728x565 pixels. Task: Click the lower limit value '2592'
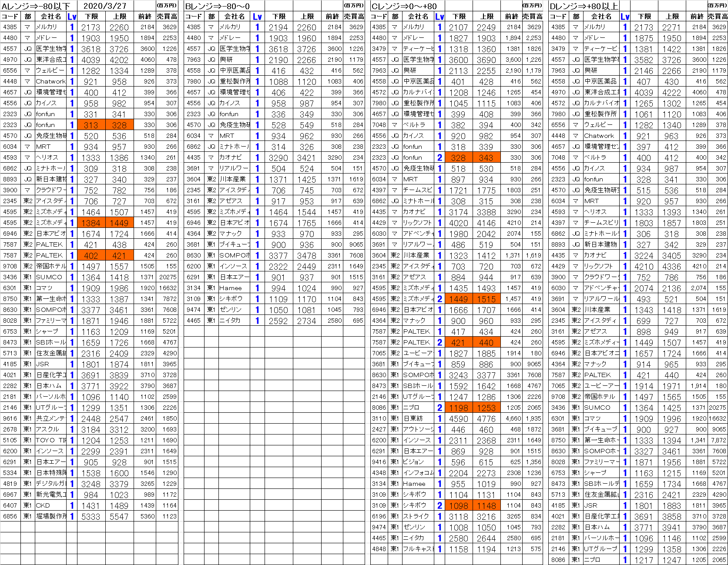pos(278,321)
